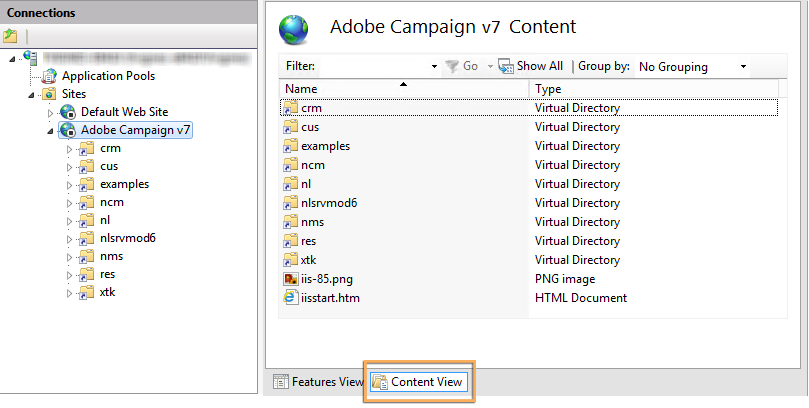Expand the xtk tree node
Screen dimensions: 809x408
(x=69, y=293)
